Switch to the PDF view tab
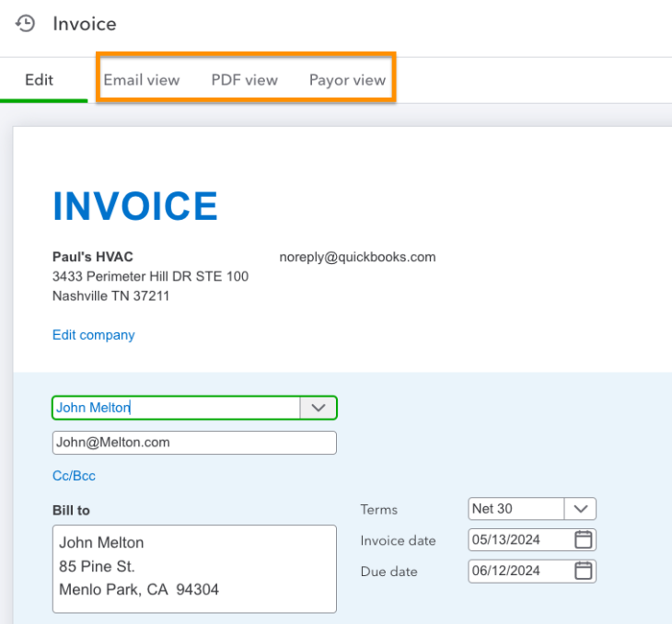 [244, 80]
